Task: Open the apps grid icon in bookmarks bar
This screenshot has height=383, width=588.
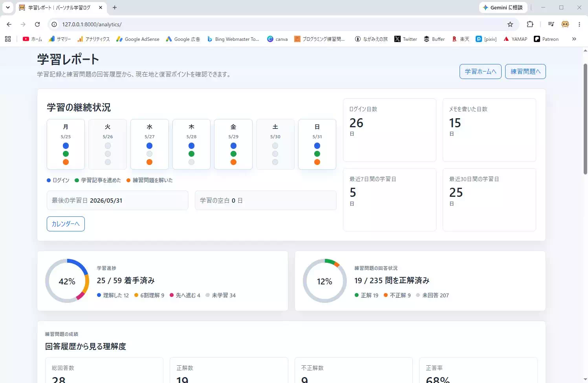Action: (8, 39)
